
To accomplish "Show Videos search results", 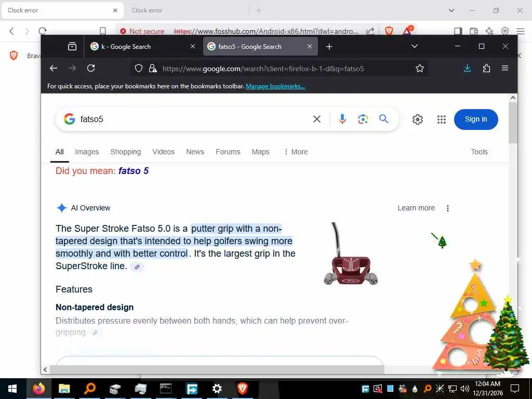I will (x=163, y=152).
